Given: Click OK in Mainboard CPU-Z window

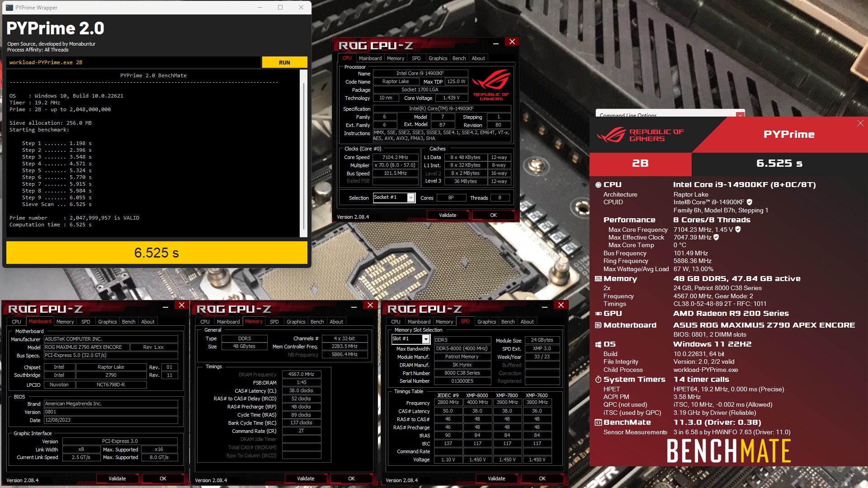Looking at the screenshot, I should tap(163, 479).
